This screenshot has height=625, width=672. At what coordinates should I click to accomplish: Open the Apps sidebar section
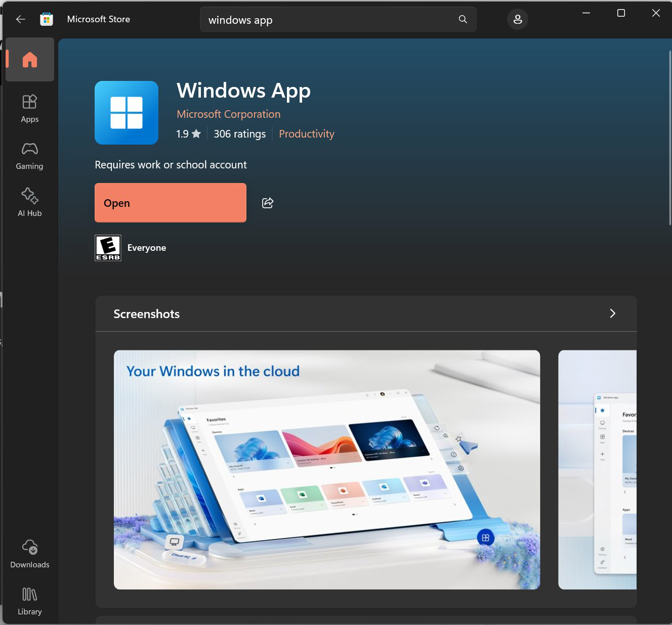click(30, 108)
